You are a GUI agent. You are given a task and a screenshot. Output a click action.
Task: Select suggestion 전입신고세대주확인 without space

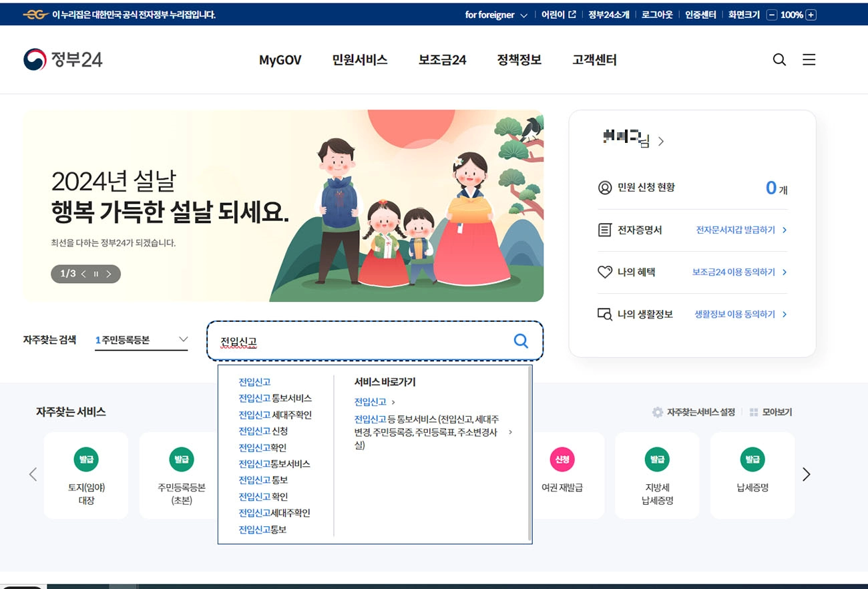(x=274, y=513)
